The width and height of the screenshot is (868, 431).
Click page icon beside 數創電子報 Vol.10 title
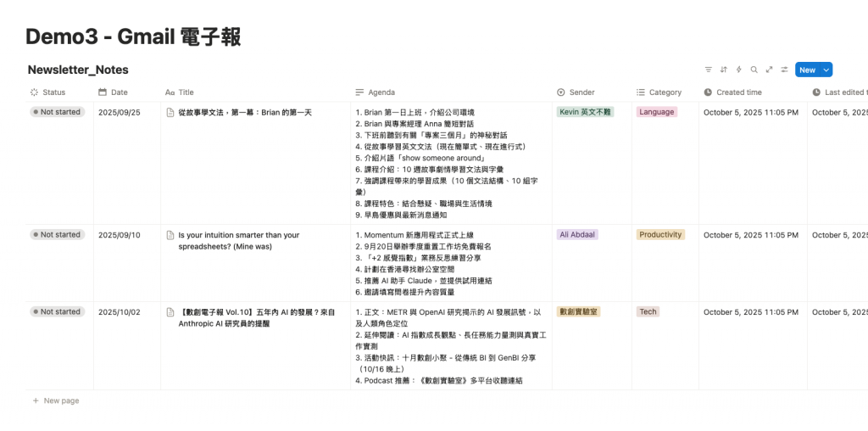coord(170,312)
